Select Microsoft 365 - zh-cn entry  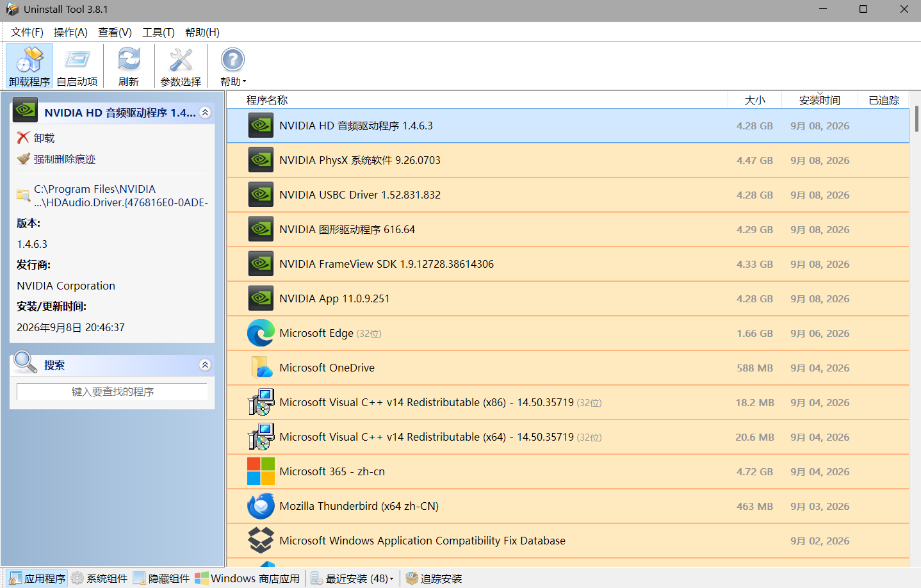coord(332,471)
